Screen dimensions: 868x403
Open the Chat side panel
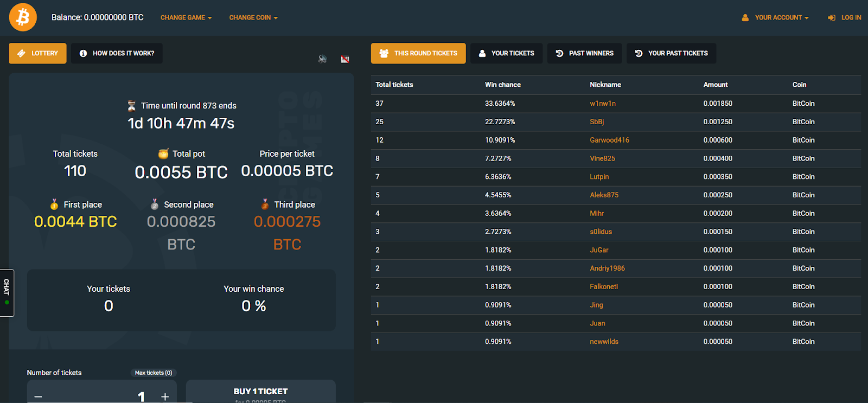[7, 293]
